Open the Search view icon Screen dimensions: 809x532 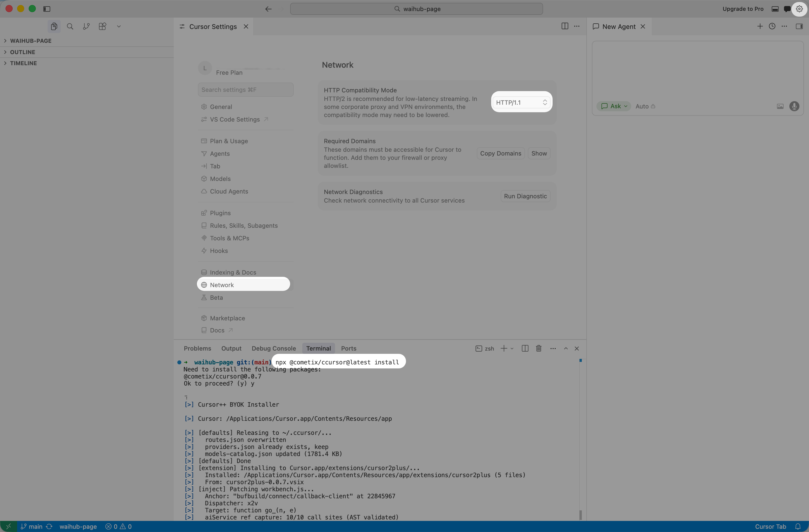click(x=70, y=26)
